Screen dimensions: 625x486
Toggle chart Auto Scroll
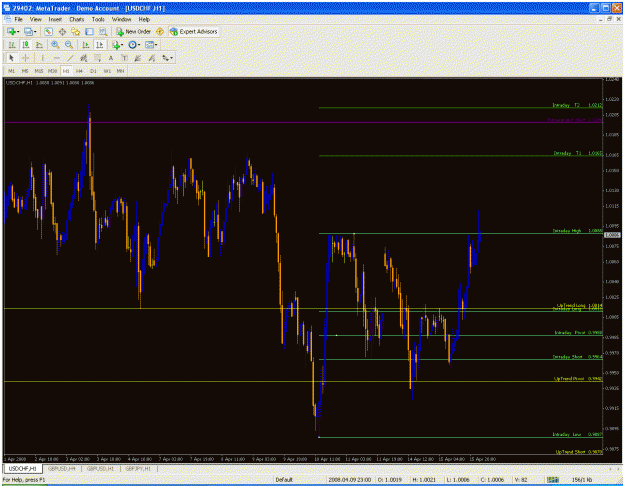(86, 45)
